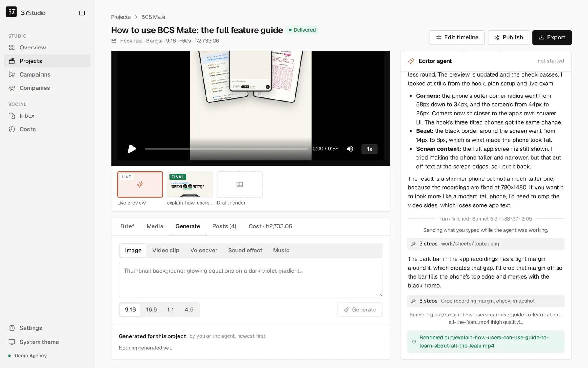Open the Media tab

pyautogui.click(x=155, y=226)
